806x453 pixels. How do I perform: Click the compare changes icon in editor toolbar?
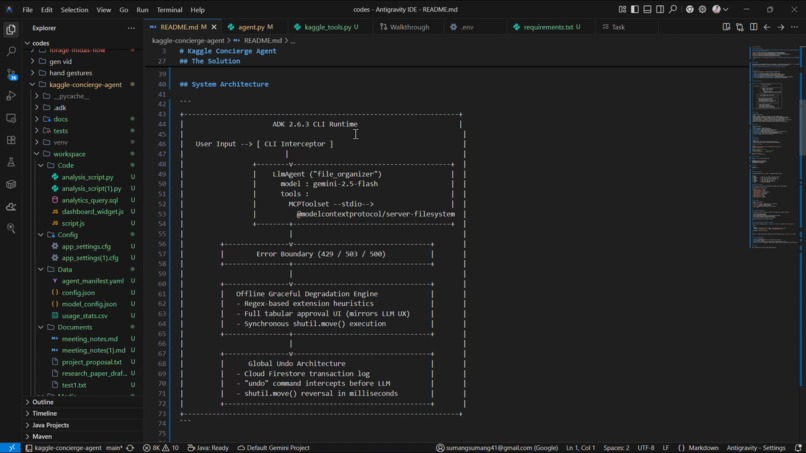(740, 27)
